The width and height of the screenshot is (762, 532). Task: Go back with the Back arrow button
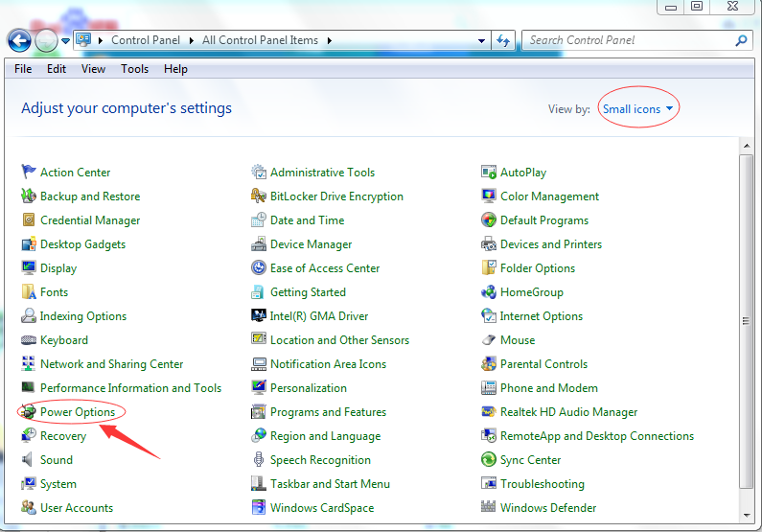point(19,41)
